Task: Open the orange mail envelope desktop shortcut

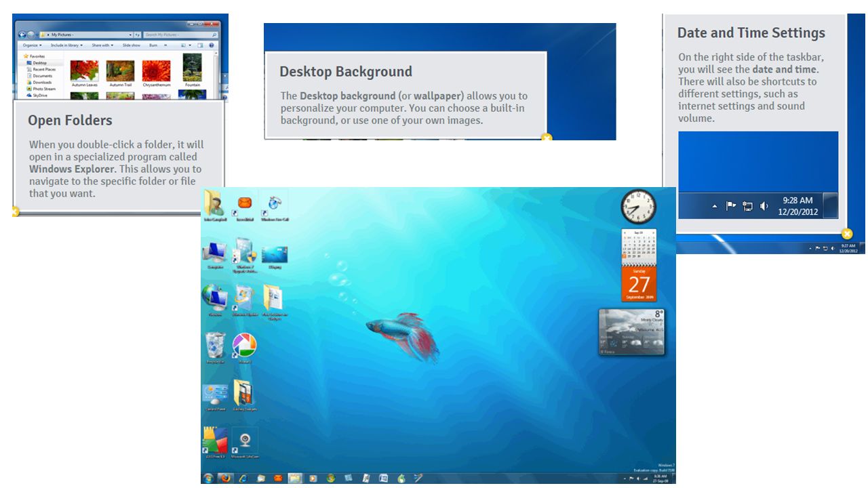Action: (245, 204)
